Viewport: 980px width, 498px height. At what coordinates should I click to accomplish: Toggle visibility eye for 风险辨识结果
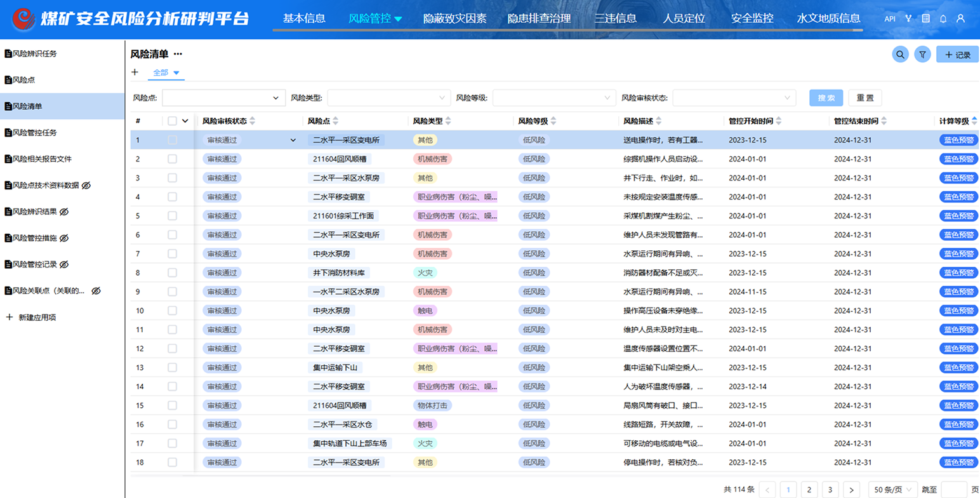[x=63, y=212]
